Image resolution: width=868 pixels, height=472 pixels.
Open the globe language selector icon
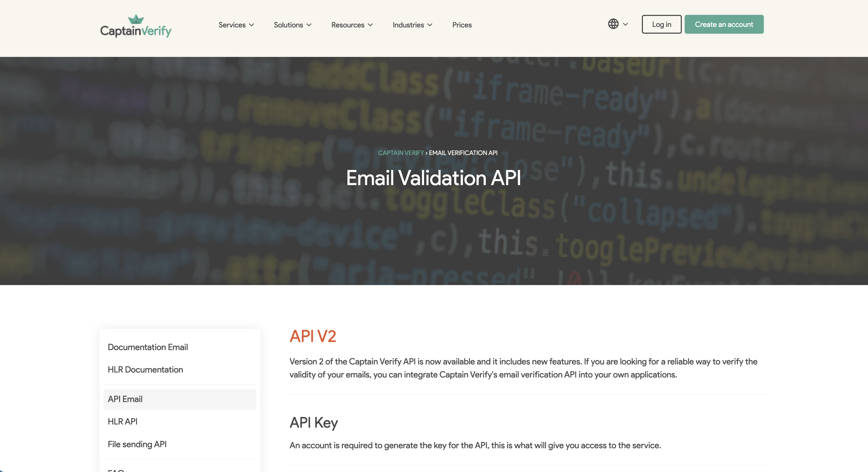[613, 24]
